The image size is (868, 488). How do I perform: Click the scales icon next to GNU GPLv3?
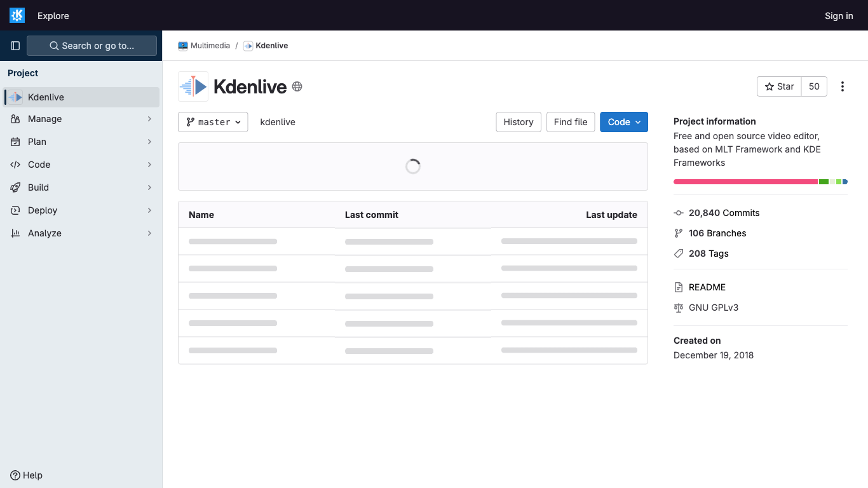point(679,308)
